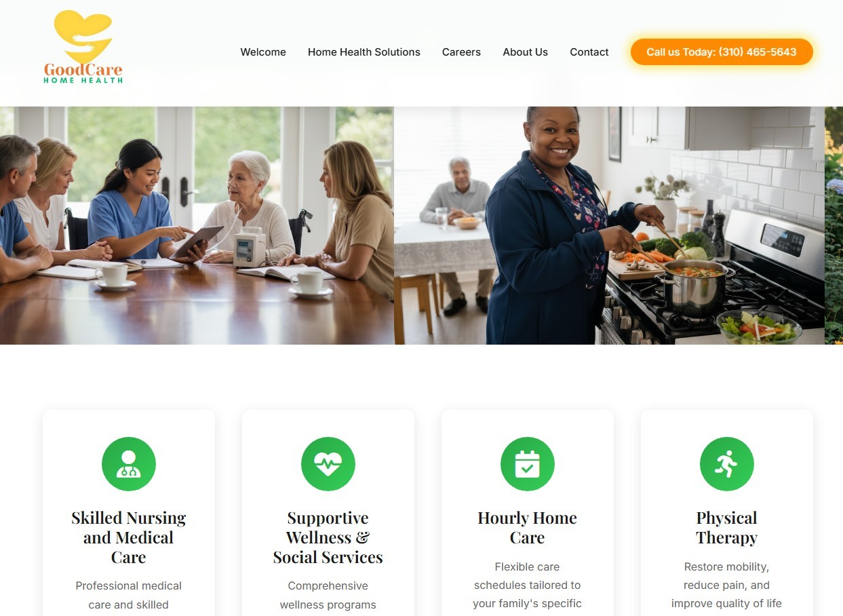
Task: Click the caregiver cooking in kitchen photo
Action: [609, 225]
